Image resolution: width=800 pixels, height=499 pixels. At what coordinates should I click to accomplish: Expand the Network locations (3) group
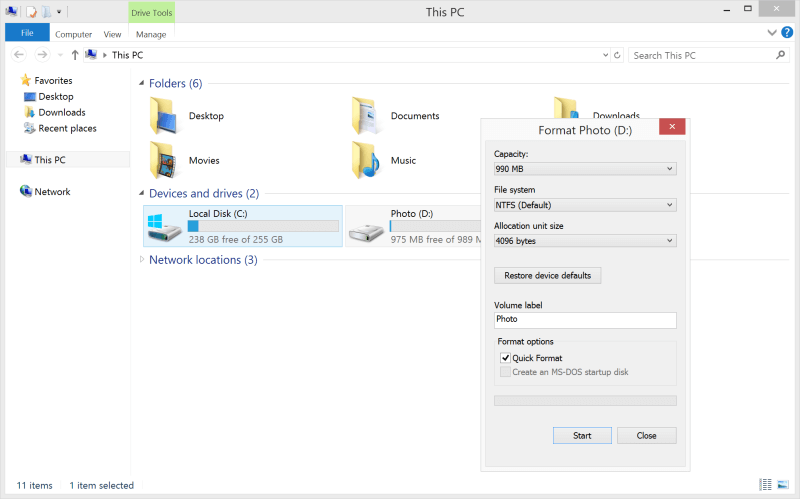tap(141, 259)
